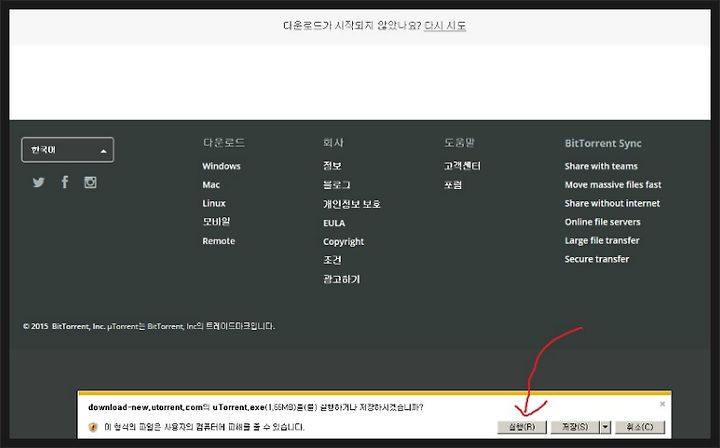Open Online file servers link
Viewport: 720px width, 448px height.
click(x=602, y=222)
